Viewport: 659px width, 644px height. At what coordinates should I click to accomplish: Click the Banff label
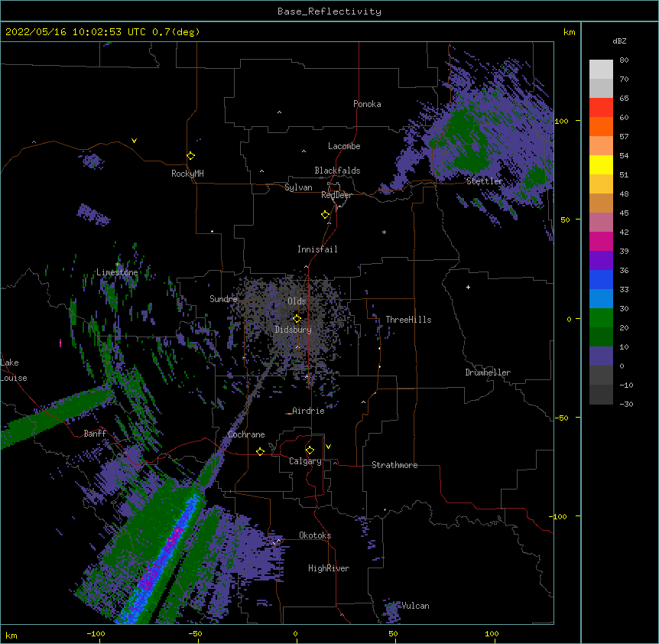(95, 434)
